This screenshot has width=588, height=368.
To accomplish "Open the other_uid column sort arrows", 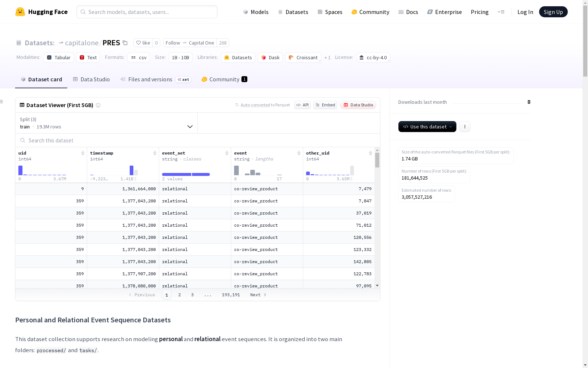I will click(370, 153).
